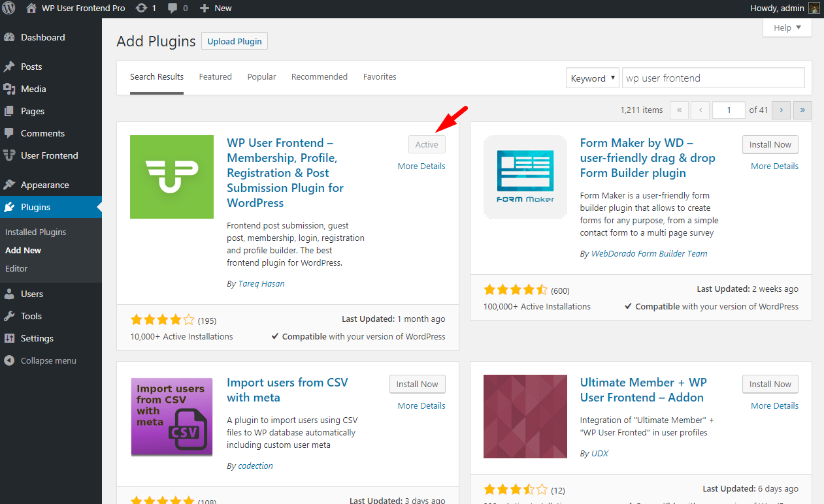The height and width of the screenshot is (504, 824).
Task: Open plugin Editor submenu
Action: (x=16, y=268)
